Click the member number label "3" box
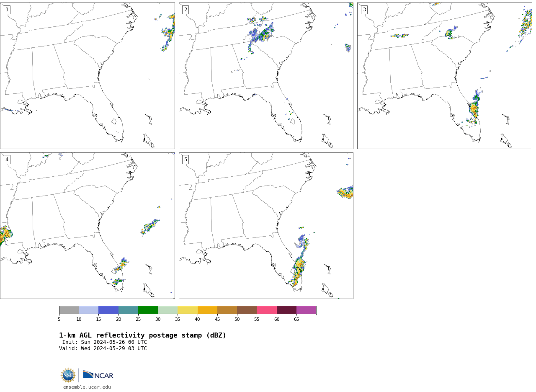Viewport: 536px width, 392px height. pos(364,10)
